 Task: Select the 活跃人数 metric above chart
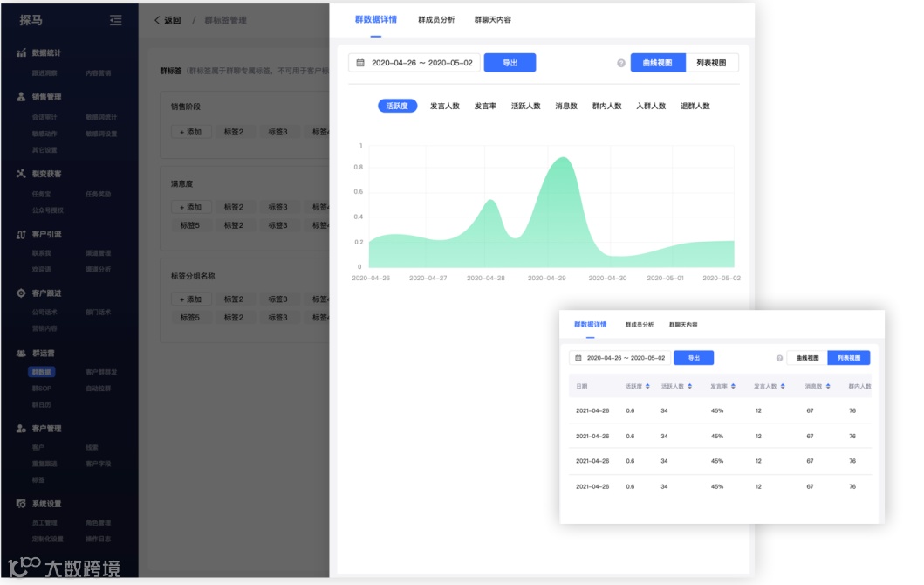pos(525,107)
